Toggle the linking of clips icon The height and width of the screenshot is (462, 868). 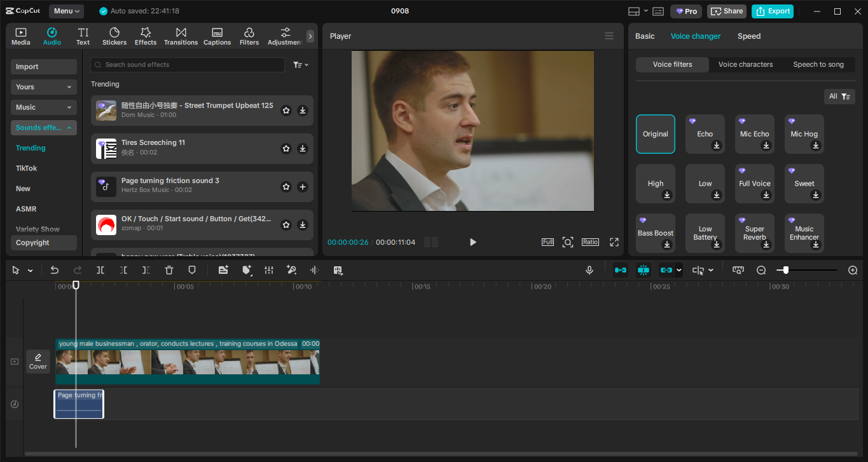666,270
